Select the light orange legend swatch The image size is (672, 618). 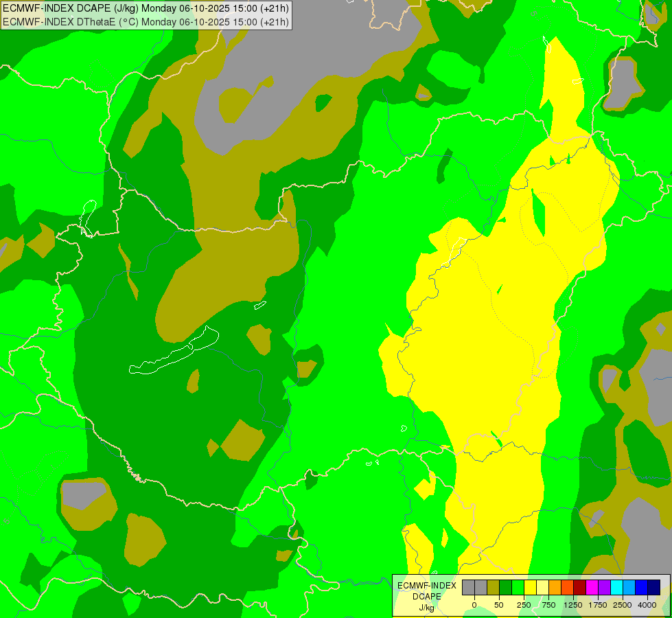click(555, 587)
